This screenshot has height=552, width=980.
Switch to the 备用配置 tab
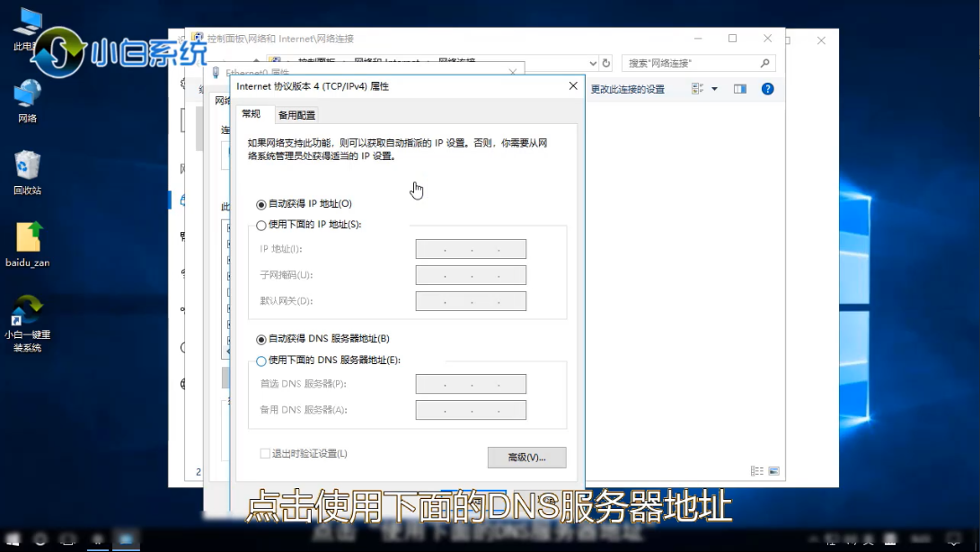(x=296, y=115)
